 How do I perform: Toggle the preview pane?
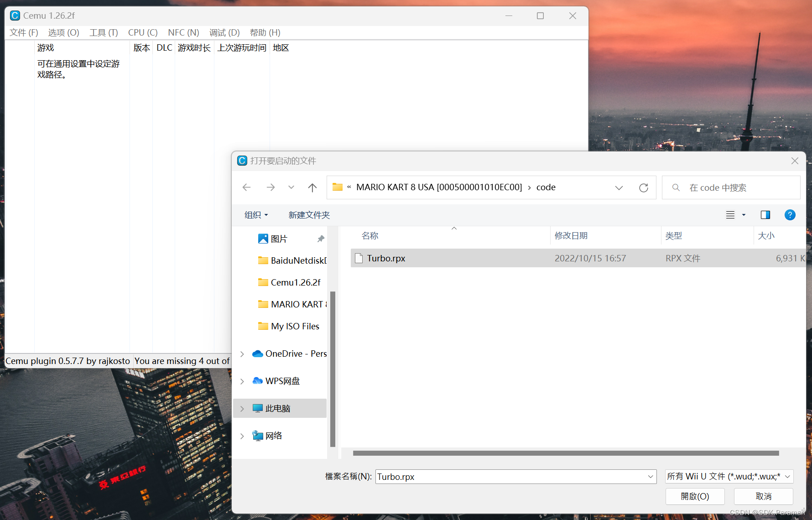(x=765, y=215)
